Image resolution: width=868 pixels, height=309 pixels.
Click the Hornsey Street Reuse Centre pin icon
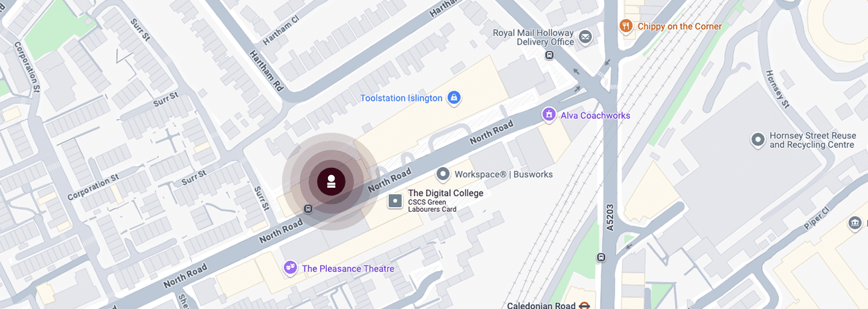[x=758, y=141]
